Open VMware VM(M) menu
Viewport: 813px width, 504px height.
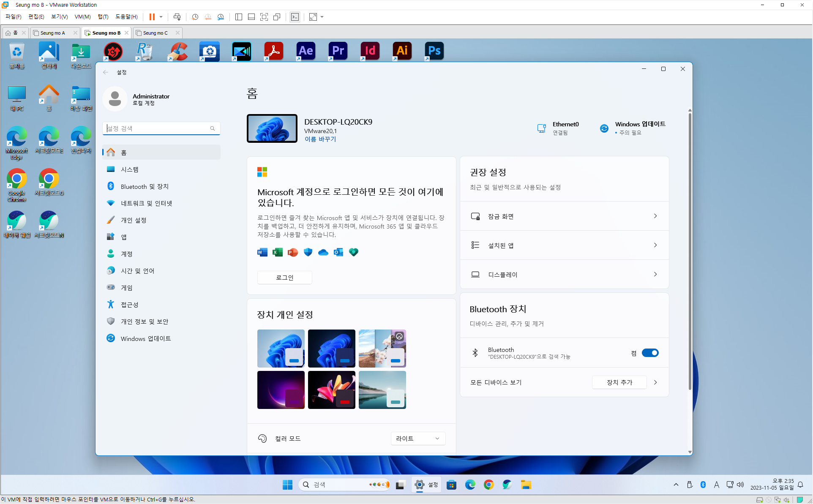[82, 17]
